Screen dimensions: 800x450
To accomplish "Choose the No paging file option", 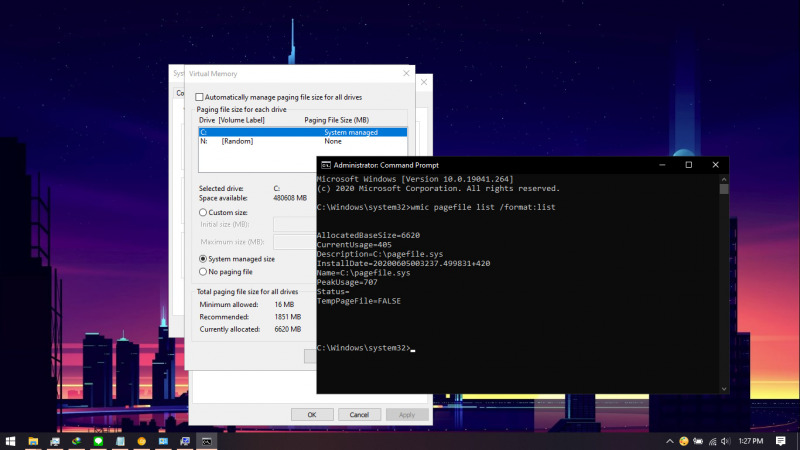I will tap(203, 271).
